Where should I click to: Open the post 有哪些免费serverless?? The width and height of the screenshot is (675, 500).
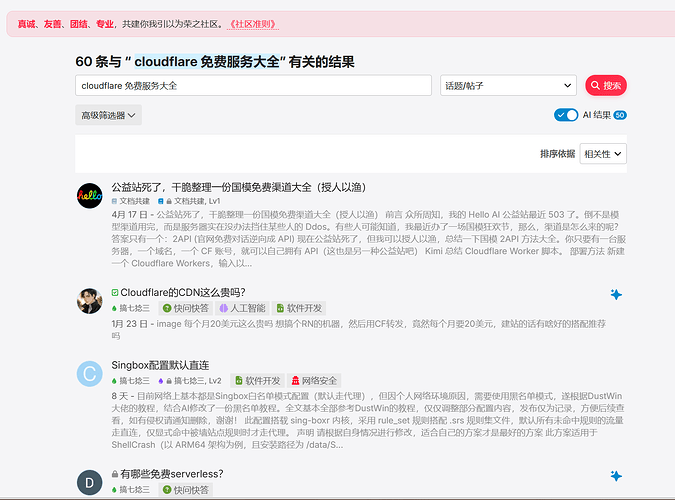pyautogui.click(x=171, y=474)
